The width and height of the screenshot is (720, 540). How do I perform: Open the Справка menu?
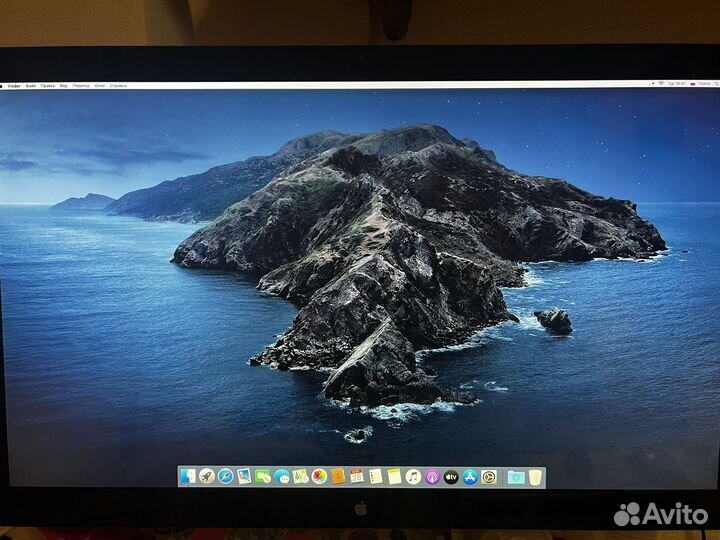[118, 86]
